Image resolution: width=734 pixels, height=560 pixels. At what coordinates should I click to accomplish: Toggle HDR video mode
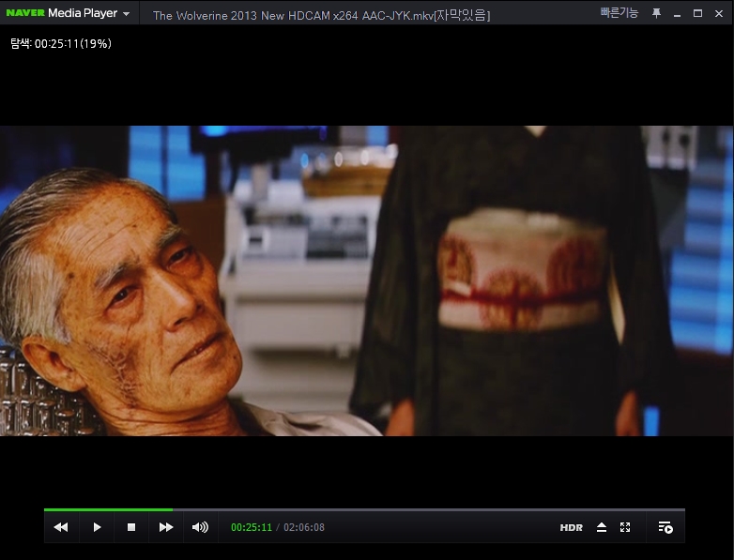(x=571, y=528)
